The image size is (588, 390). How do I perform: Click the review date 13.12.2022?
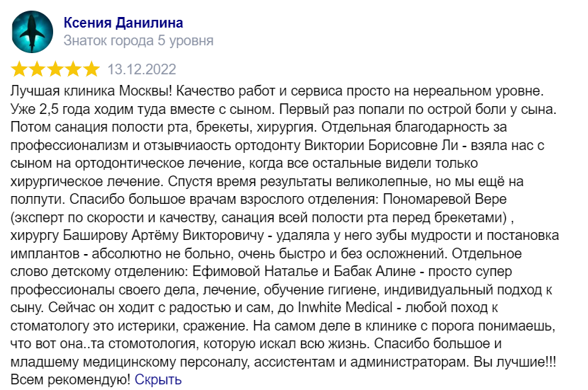pyautogui.click(x=142, y=70)
